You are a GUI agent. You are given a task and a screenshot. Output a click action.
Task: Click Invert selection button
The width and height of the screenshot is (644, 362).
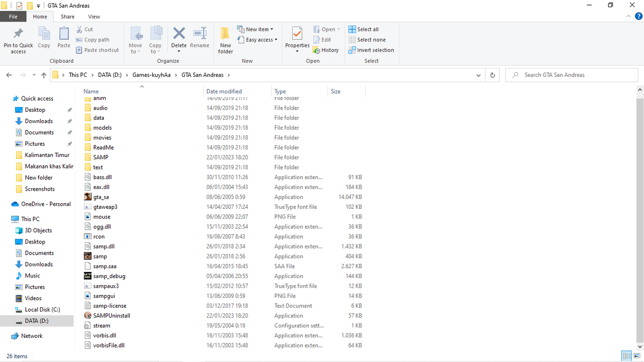pos(371,50)
